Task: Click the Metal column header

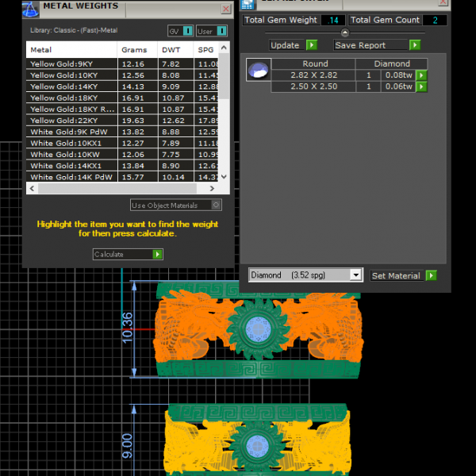Action: coord(71,50)
